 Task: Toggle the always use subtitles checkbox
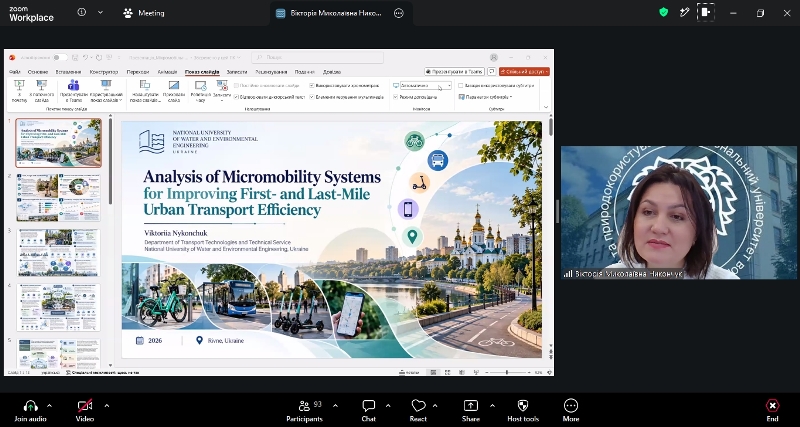[461, 86]
